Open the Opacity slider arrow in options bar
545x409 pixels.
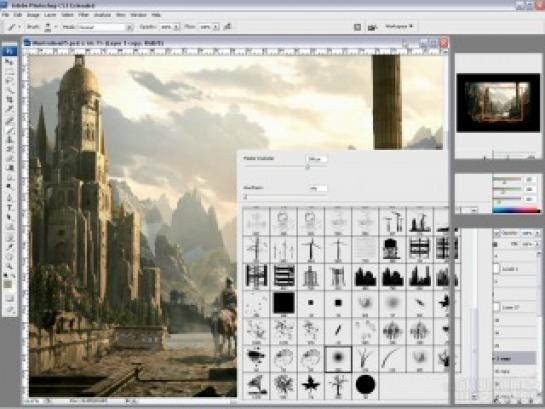pyautogui.click(x=176, y=27)
